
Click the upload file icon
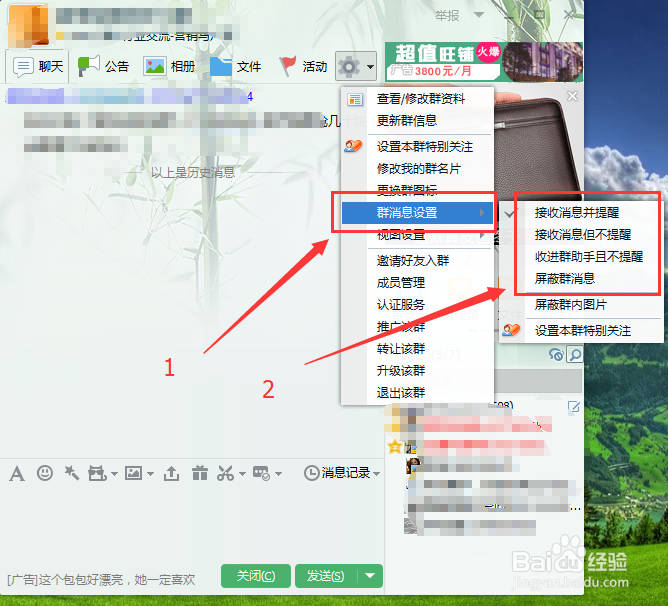click(x=171, y=473)
